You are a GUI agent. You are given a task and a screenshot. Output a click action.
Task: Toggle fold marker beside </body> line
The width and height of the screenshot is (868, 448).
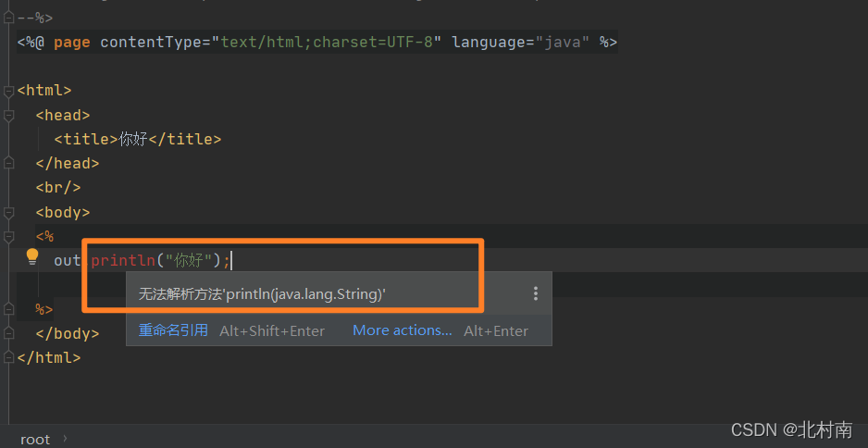tap(8, 333)
